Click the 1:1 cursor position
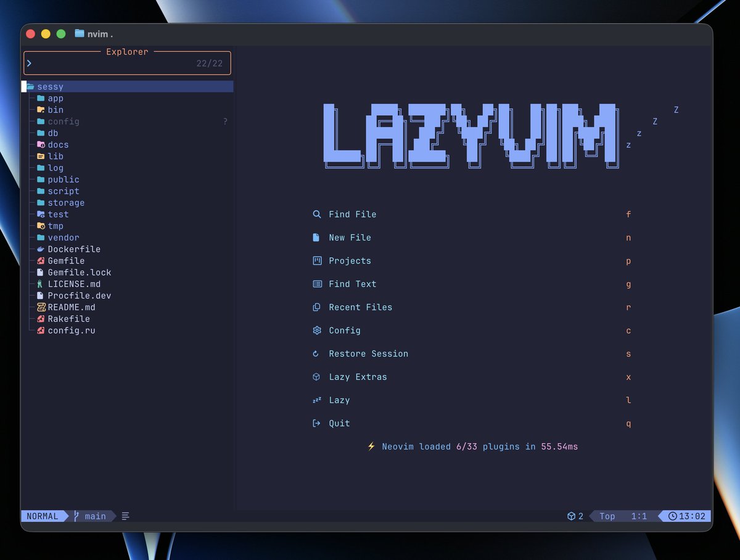The height and width of the screenshot is (560, 740). (x=639, y=516)
